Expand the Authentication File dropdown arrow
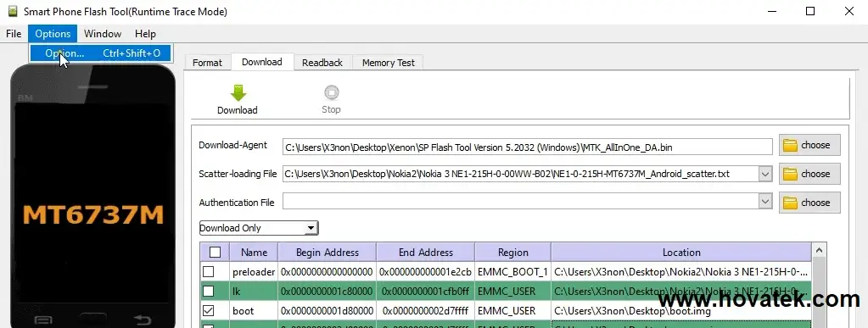 click(765, 203)
